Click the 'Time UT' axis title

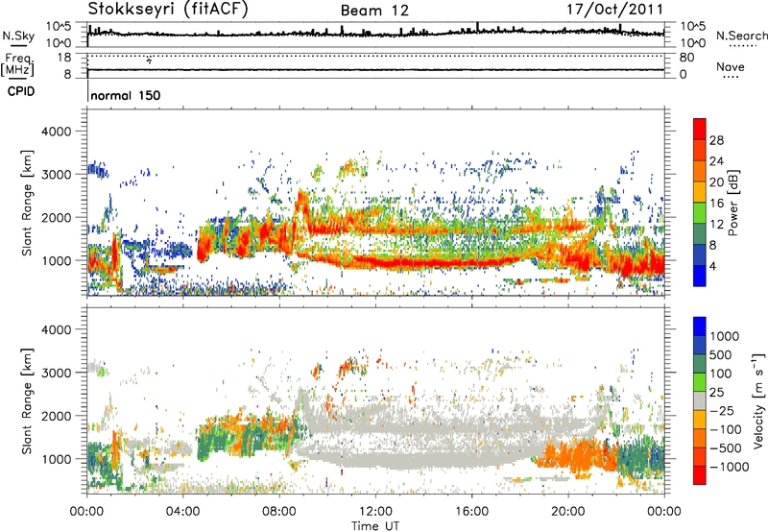(375, 526)
